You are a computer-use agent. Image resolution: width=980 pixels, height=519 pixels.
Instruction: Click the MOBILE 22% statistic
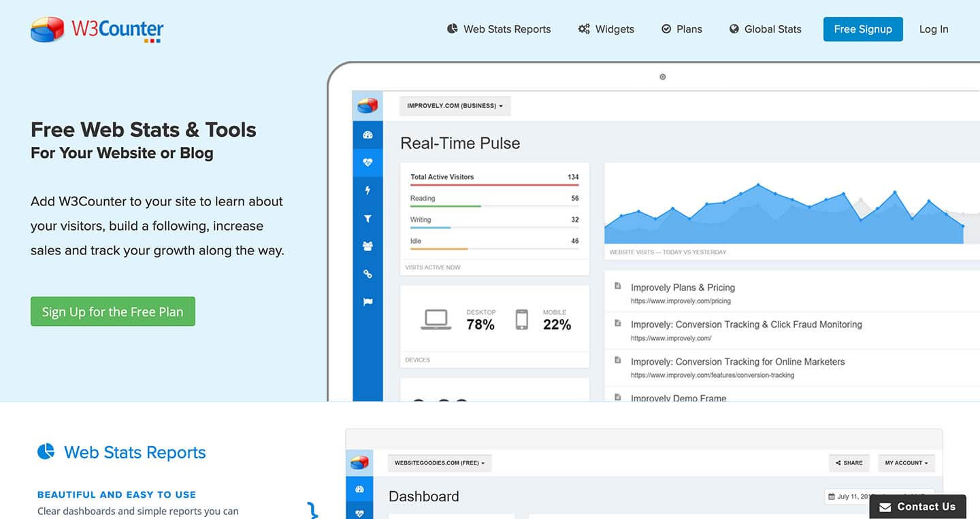[x=557, y=320]
